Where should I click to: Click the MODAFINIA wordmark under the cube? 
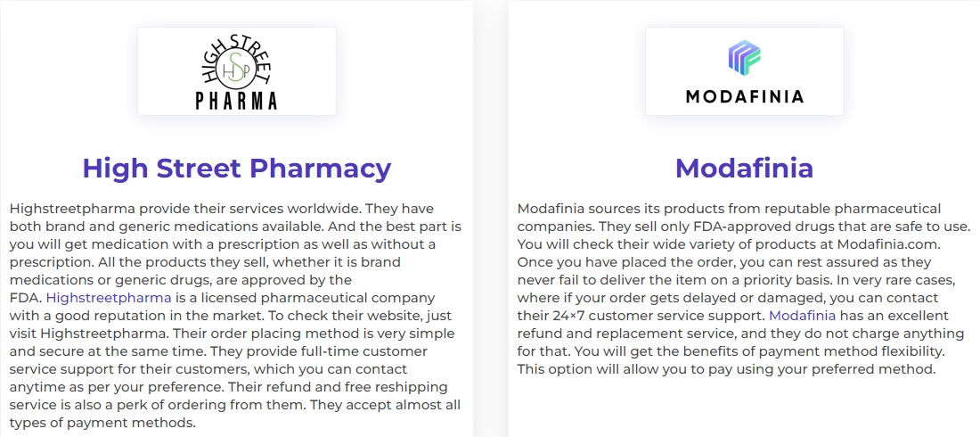(745, 96)
